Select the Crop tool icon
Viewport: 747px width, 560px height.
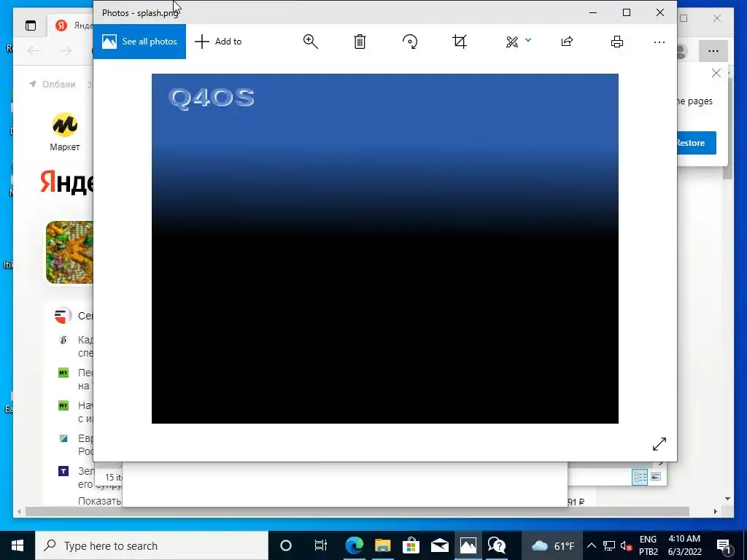[x=460, y=42]
